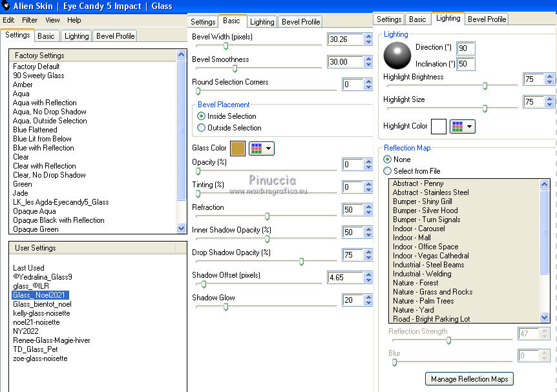The image size is (557, 392).
Task: Open the Help menu
Action: point(74,20)
